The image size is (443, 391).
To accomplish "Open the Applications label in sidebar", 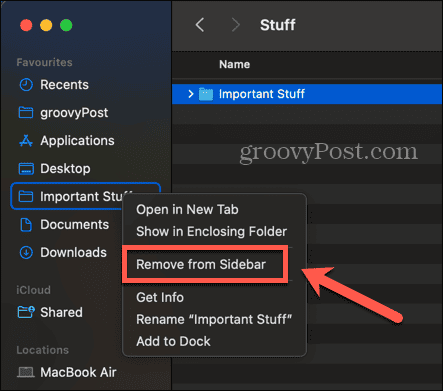I will [77, 141].
